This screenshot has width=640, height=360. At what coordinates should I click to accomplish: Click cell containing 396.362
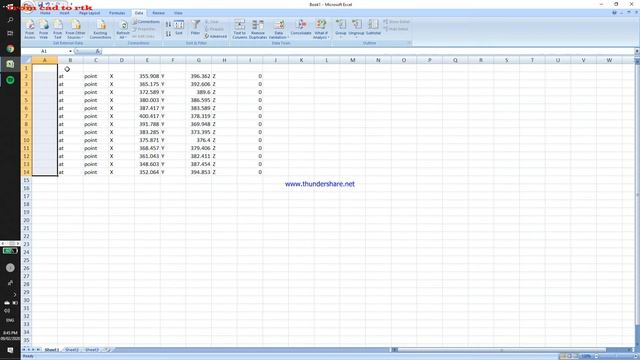point(199,76)
